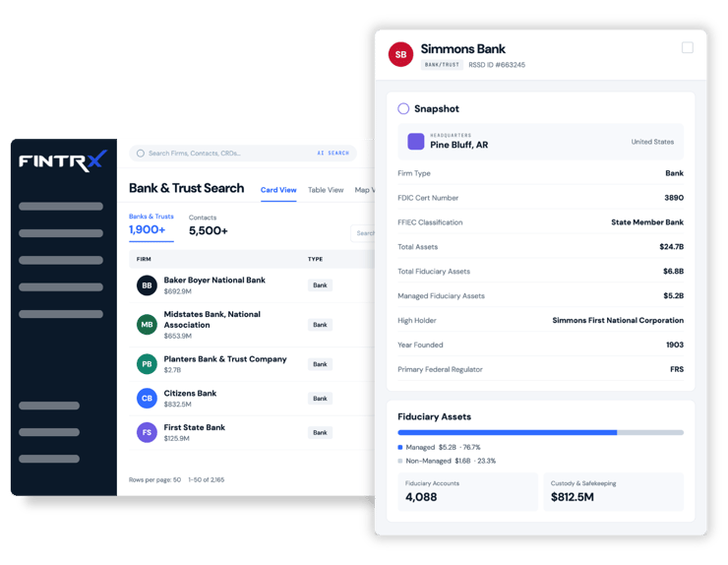Click the State Member Bank value
This screenshot has height=565, width=728.
point(647,222)
